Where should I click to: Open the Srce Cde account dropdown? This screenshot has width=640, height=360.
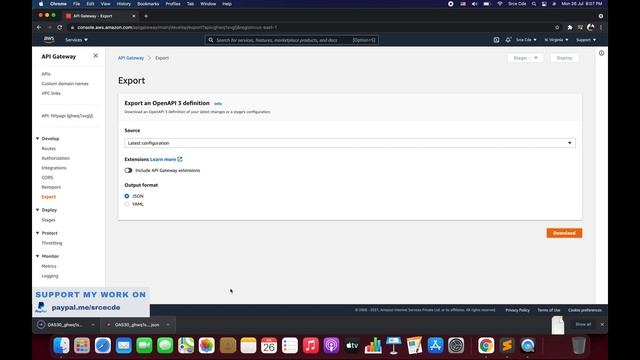pyautogui.click(x=526, y=40)
